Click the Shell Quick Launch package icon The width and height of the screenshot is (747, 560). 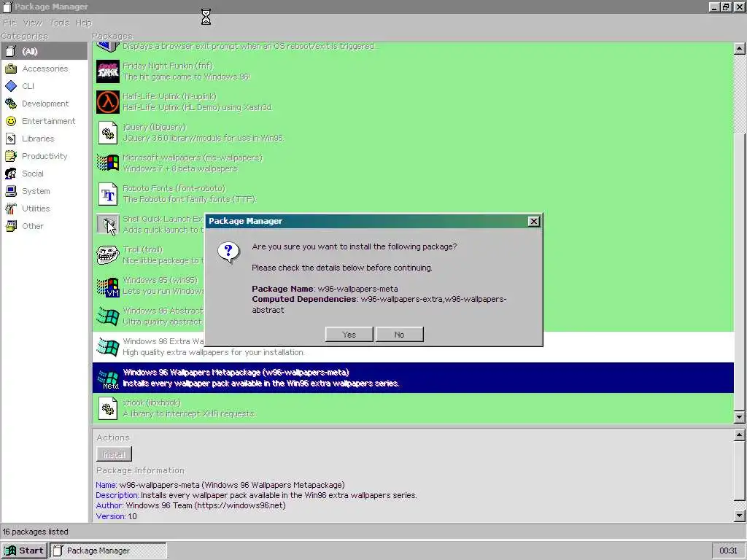[108, 225]
